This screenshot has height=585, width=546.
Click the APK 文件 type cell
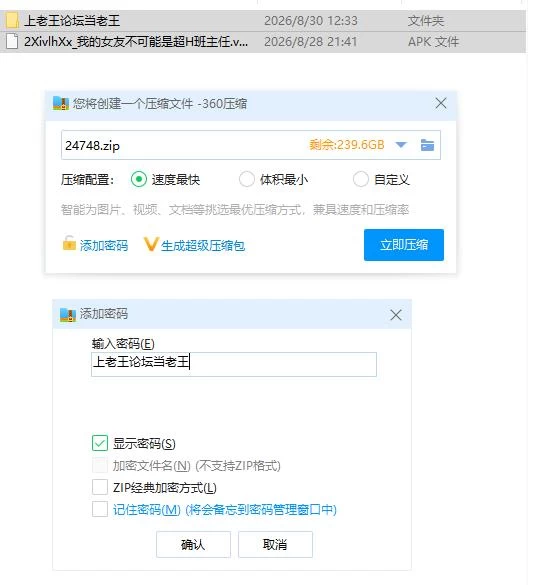(433, 41)
